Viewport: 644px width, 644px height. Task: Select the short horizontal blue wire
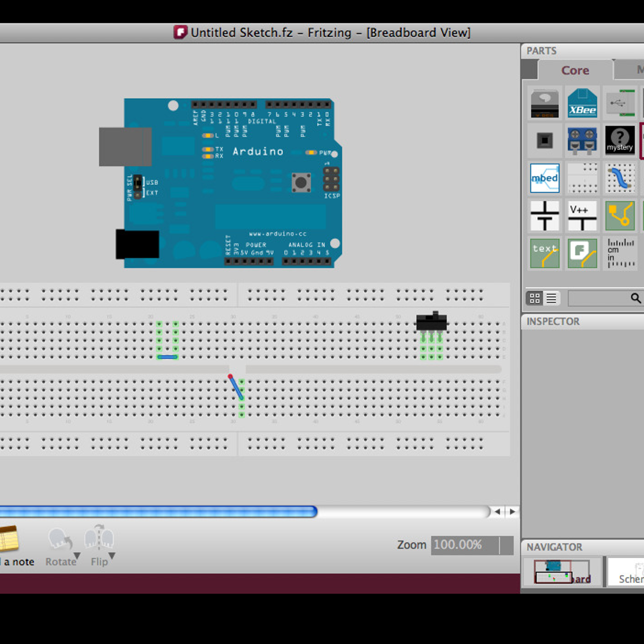167,357
